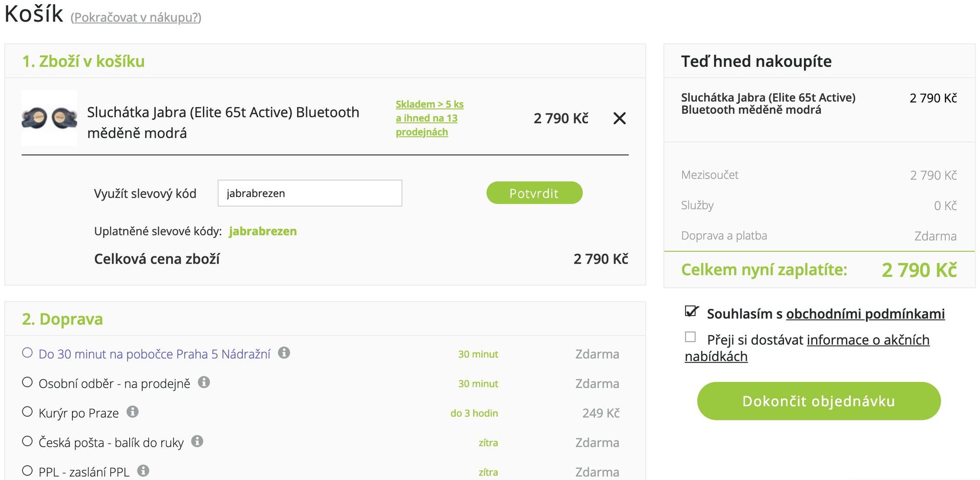This screenshot has height=480, width=980.
Task: Click the slevový kód input field
Action: (x=309, y=193)
